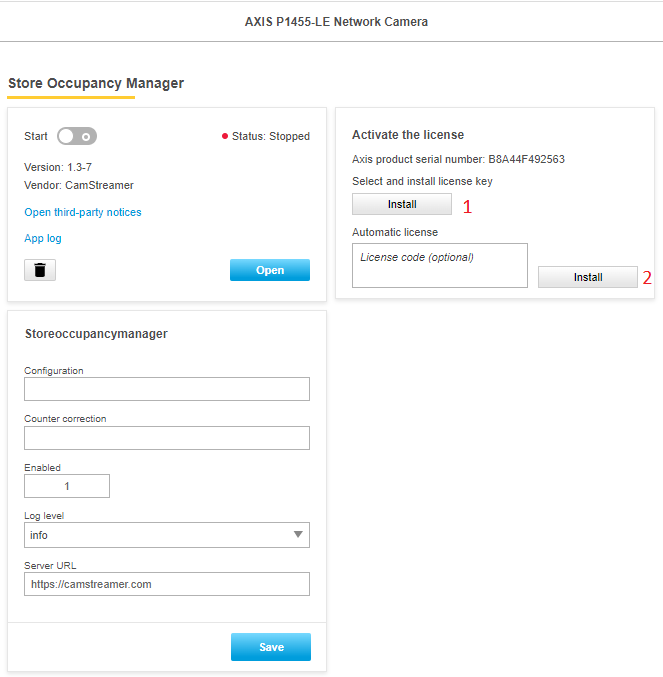Click the AXIS P1455-LE Network Camera title

pyautogui.click(x=336, y=22)
